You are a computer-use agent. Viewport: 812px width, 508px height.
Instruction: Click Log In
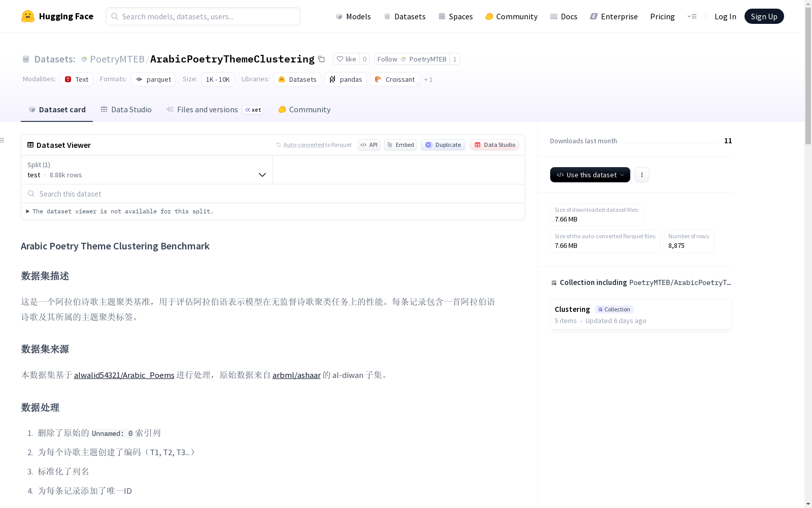pos(725,16)
